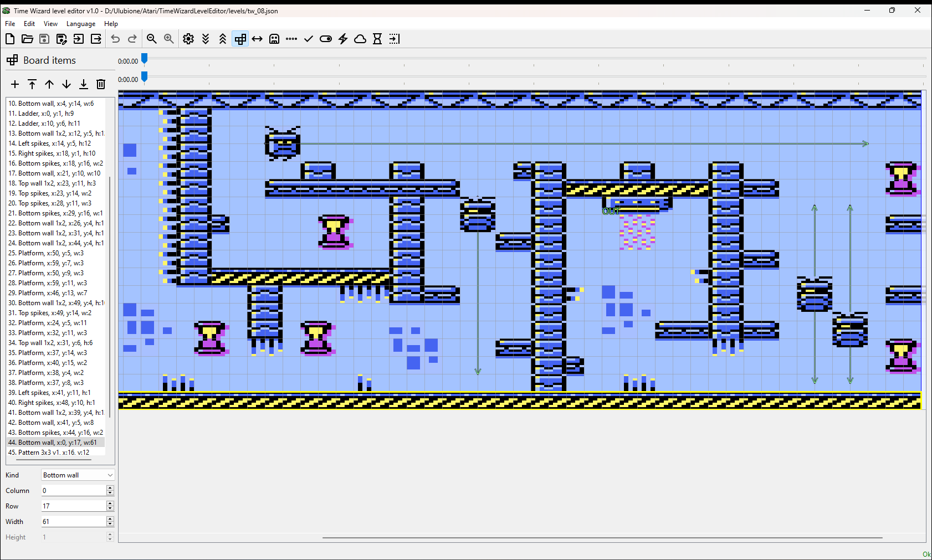Click the ghost enemy toolbar icon
The height and width of the screenshot is (560, 932).
click(x=274, y=39)
